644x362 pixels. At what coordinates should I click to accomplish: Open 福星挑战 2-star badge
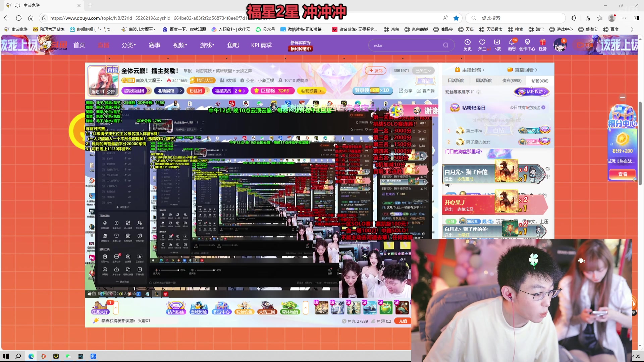pyautogui.click(x=230, y=91)
